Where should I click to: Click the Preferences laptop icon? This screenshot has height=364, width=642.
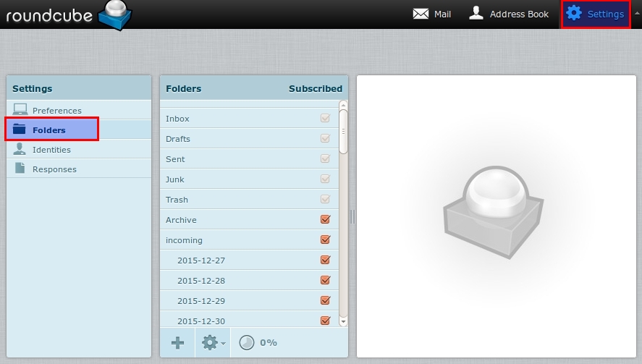pyautogui.click(x=20, y=110)
